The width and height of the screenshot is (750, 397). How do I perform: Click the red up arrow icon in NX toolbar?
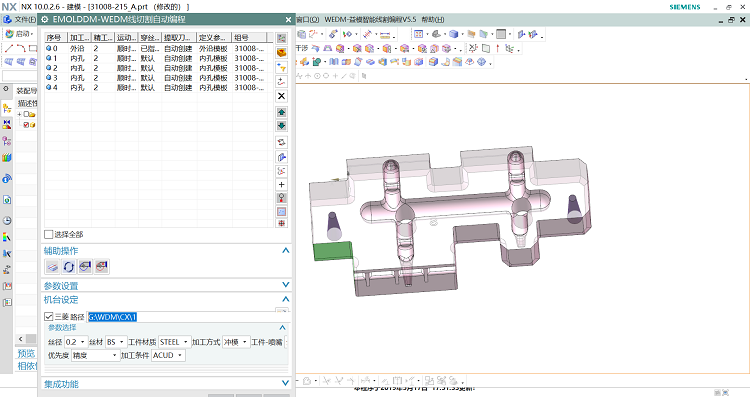coord(497,48)
